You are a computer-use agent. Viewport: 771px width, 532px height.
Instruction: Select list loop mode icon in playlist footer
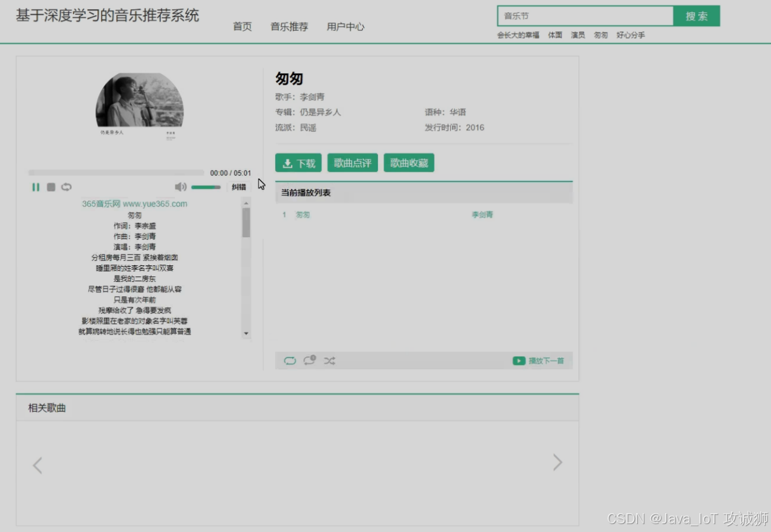click(290, 361)
